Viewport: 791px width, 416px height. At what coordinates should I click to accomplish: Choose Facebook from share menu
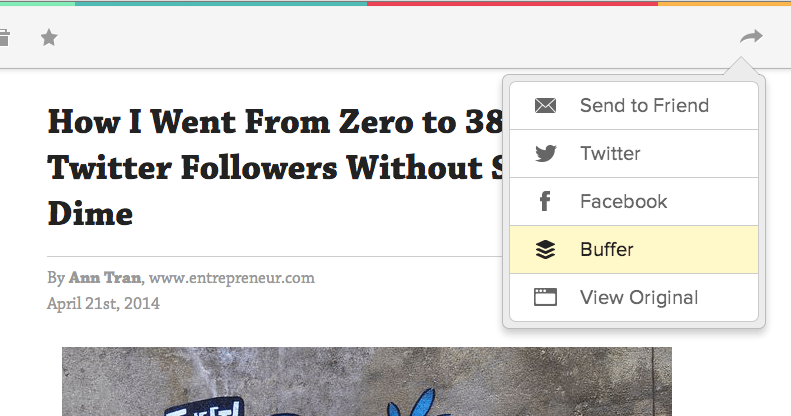coord(634,201)
